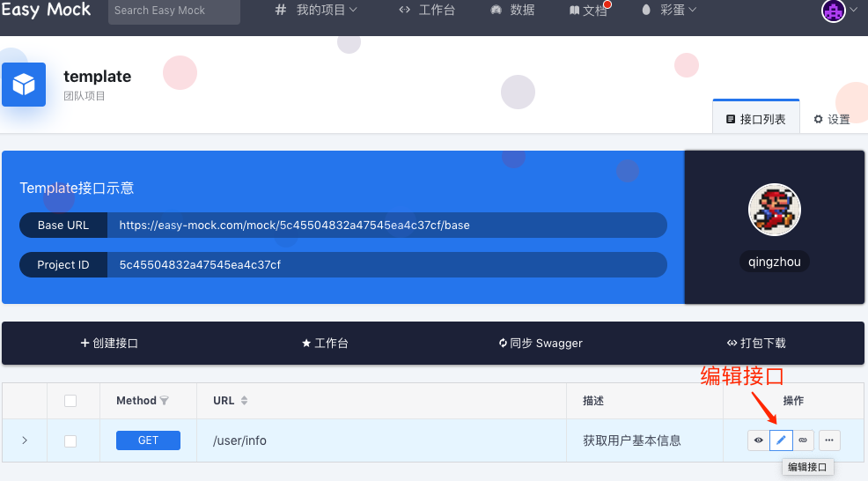Click 打包下载 to download package
Image resolution: width=868 pixels, height=481 pixels.
[756, 343]
